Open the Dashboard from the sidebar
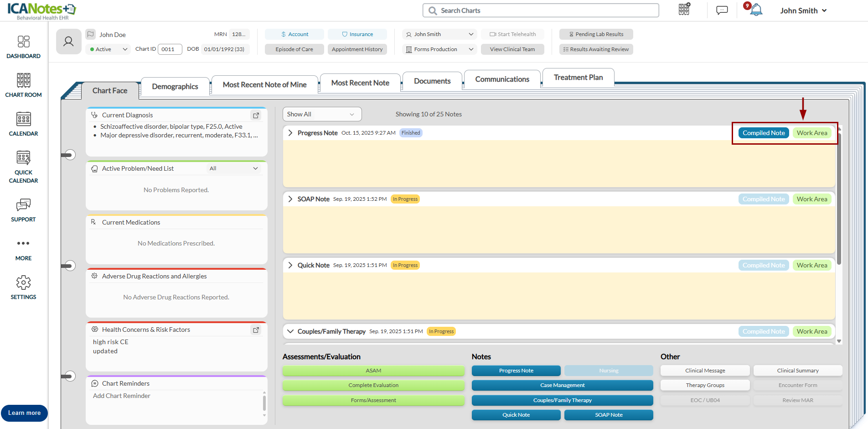Screen dimensions: 868x429 pos(23,47)
